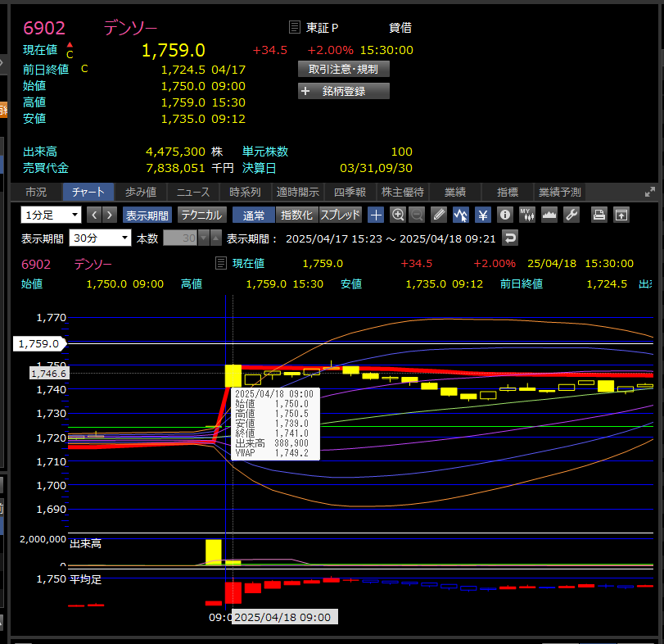This screenshot has width=664, height=644.
Task: Zoom in on the chart with magnifier plus
Action: 398,215
